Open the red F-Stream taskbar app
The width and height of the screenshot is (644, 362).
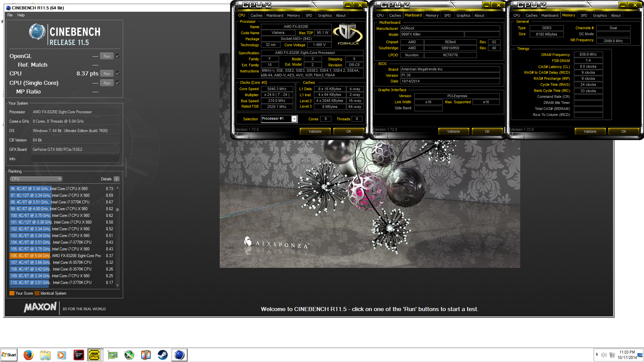point(79,355)
